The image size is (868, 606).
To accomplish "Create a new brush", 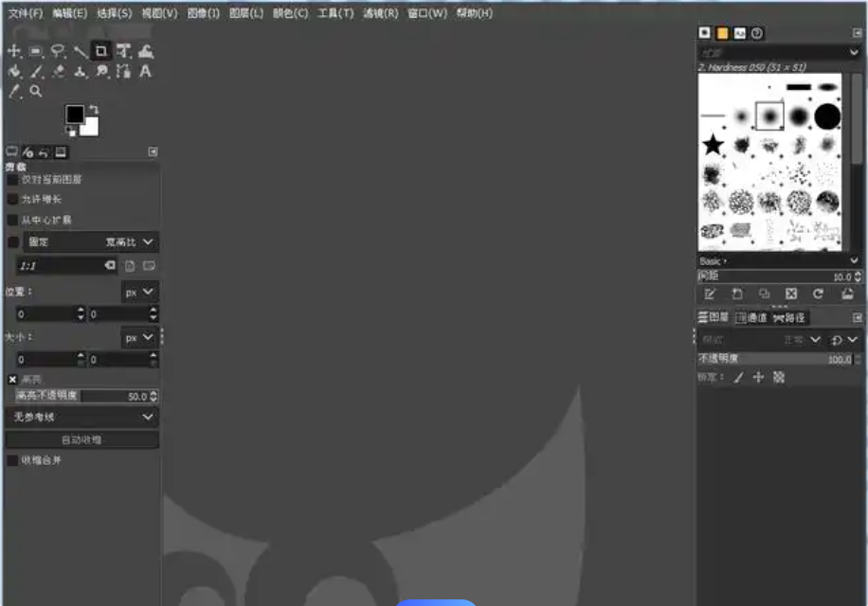I will tap(737, 294).
